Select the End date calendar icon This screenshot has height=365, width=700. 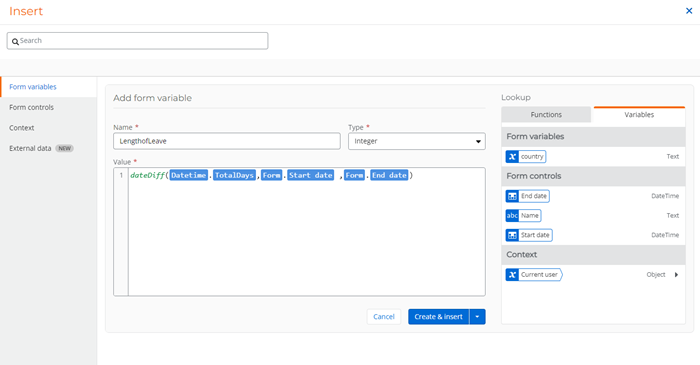tap(512, 196)
